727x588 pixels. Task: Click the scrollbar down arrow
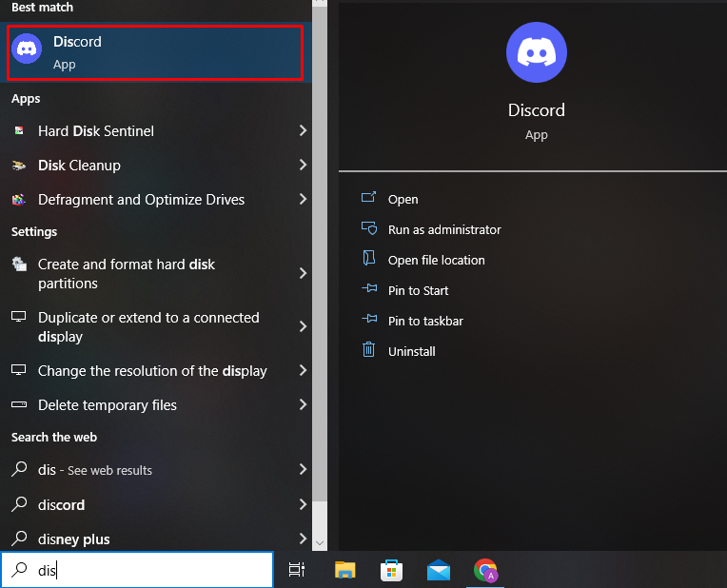(x=320, y=542)
